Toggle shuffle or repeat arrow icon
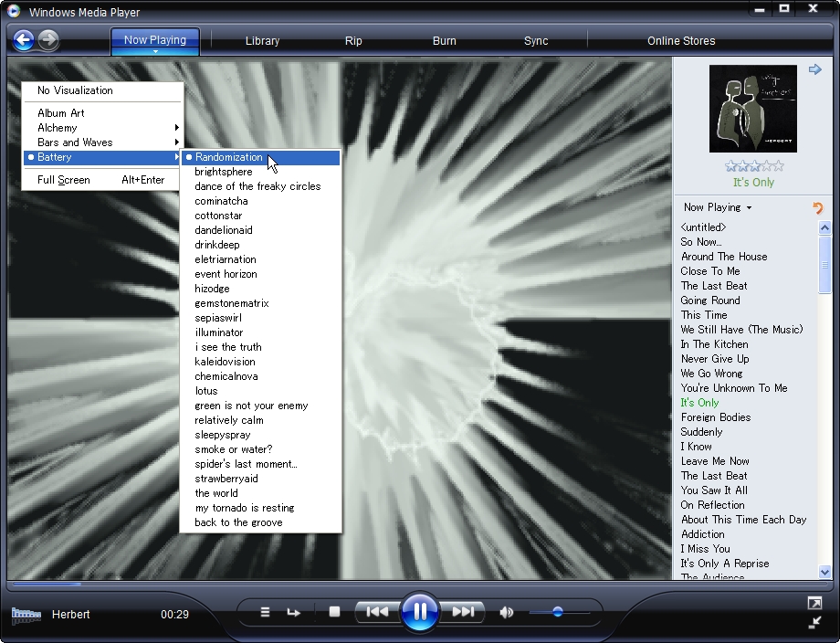 click(294, 612)
